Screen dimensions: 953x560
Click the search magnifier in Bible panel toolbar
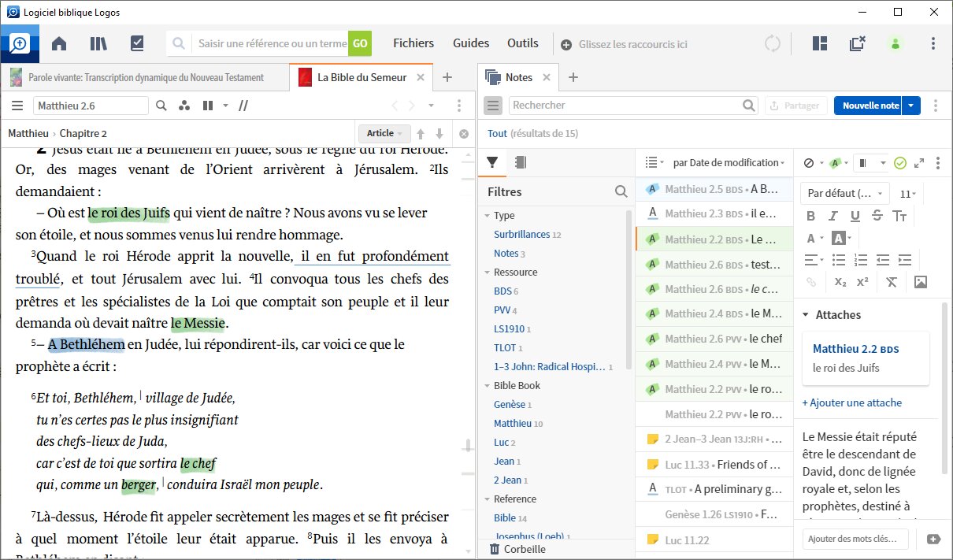(x=161, y=106)
